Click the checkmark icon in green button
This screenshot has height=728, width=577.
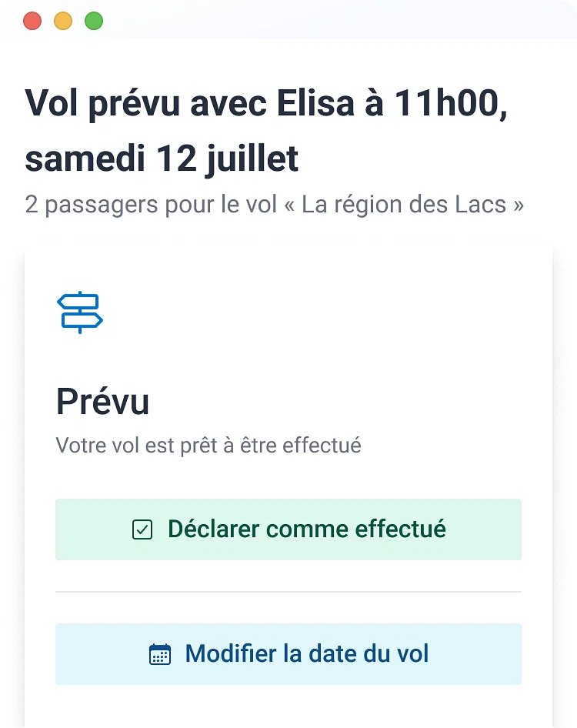point(142,529)
